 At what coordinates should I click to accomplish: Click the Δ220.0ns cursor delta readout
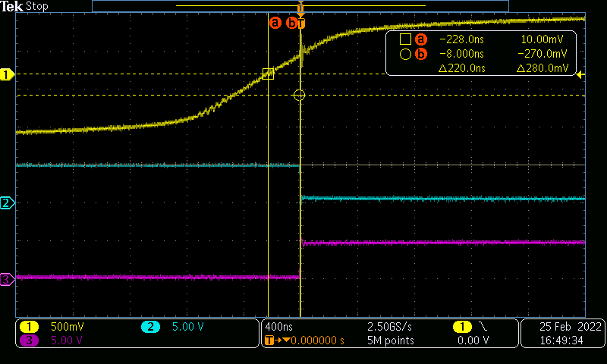[462, 68]
